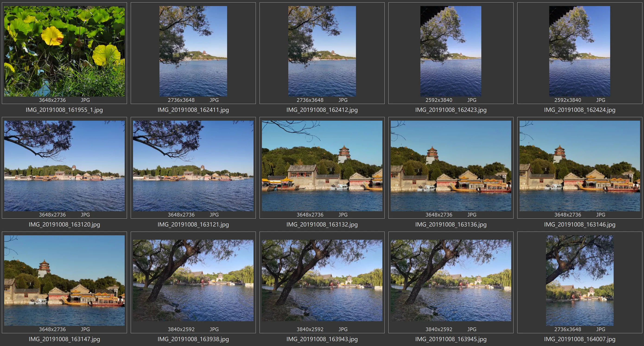Click the thumbnail for IMG_20191008_163945.jpg
644x346 pixels.
click(x=451, y=280)
